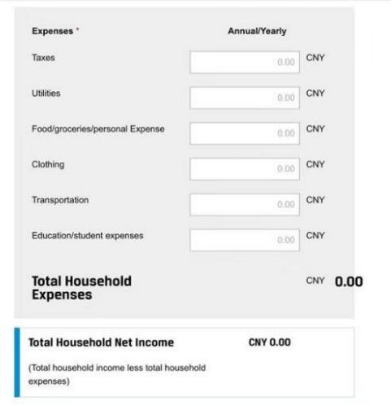
Task: Click the Annual/Yearly column header
Action: (257, 31)
